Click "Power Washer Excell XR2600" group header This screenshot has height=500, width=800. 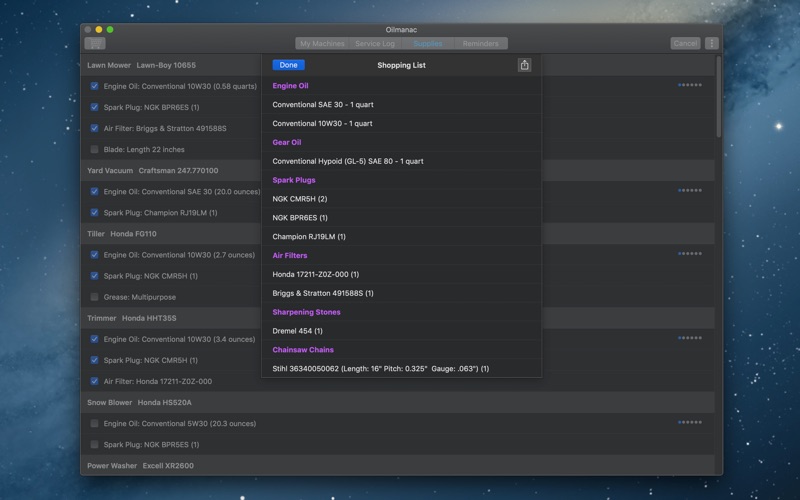click(140, 466)
